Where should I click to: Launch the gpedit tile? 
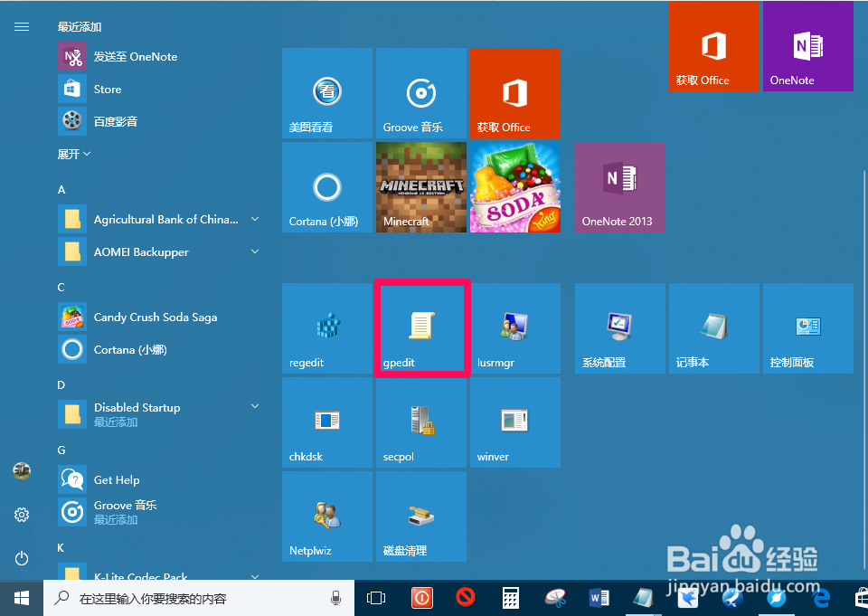[421, 328]
